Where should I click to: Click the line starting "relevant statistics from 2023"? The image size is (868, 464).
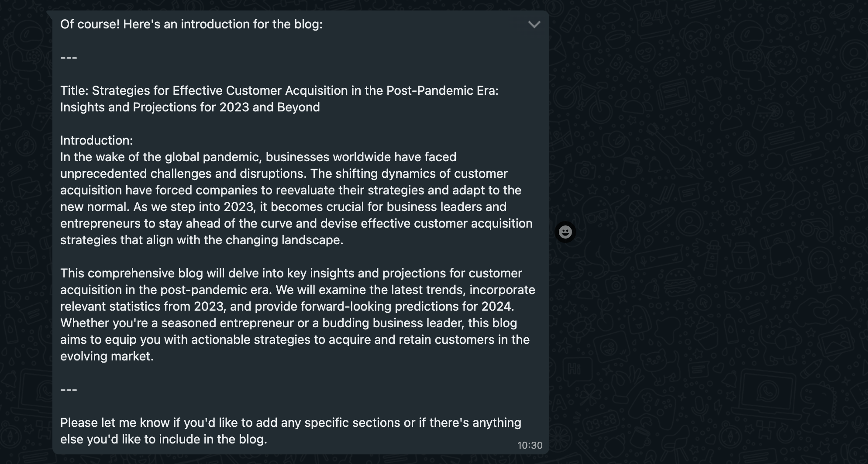[x=287, y=307]
